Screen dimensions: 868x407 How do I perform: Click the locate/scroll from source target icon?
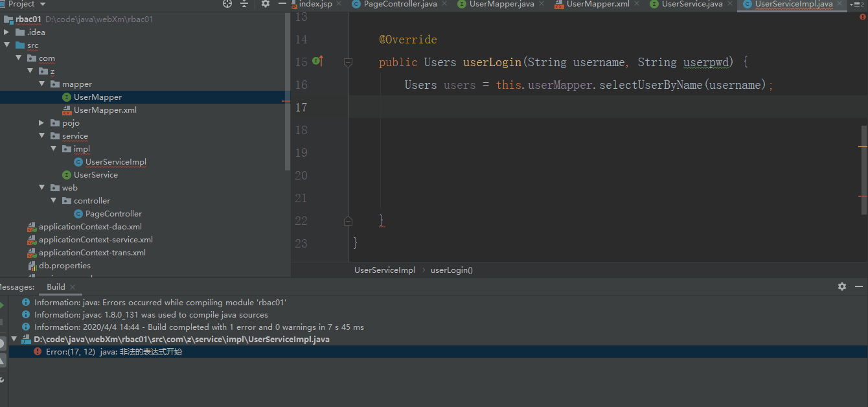pos(227,4)
